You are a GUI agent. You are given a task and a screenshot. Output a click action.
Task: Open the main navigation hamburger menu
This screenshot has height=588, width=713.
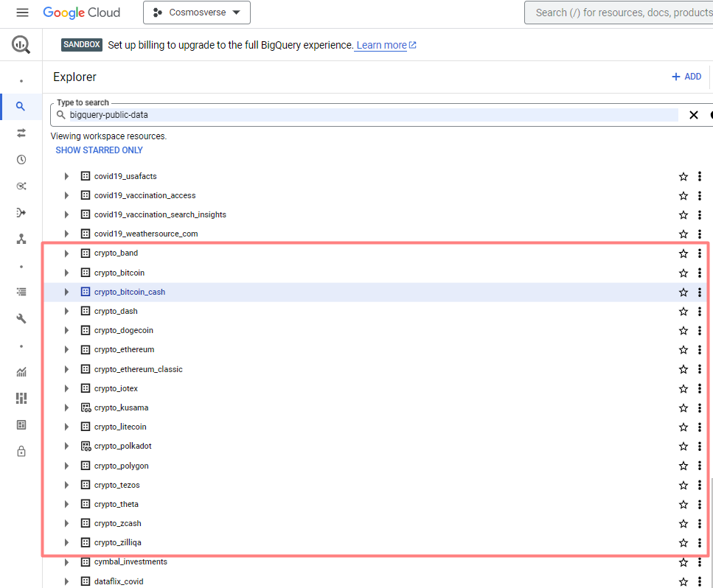point(22,13)
